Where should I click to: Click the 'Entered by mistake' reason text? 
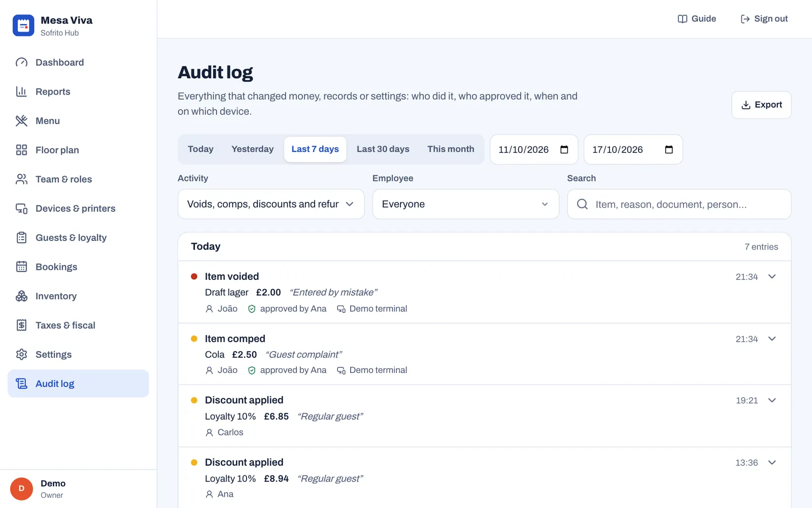click(x=333, y=293)
